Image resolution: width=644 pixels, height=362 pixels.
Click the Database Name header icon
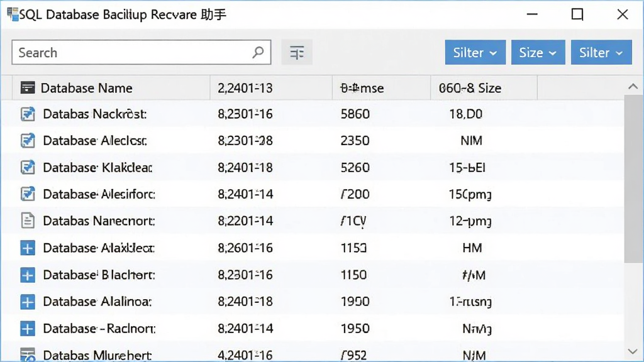[28, 87]
